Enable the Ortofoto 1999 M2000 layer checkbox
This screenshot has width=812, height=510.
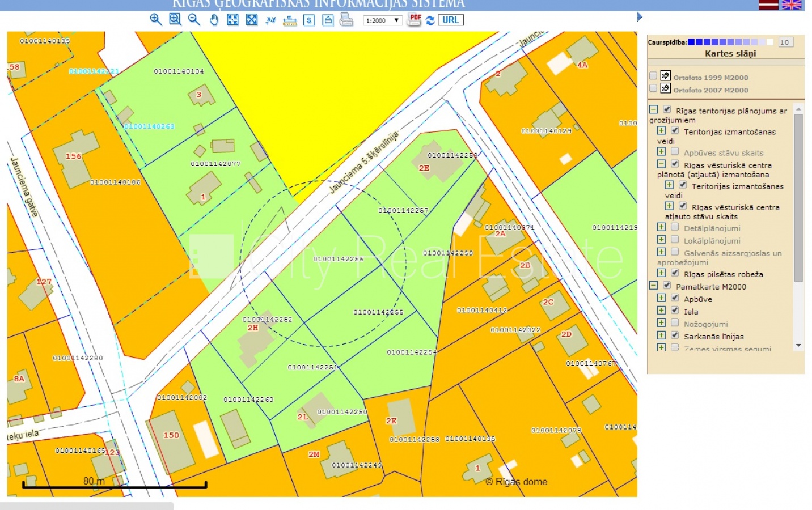point(653,76)
